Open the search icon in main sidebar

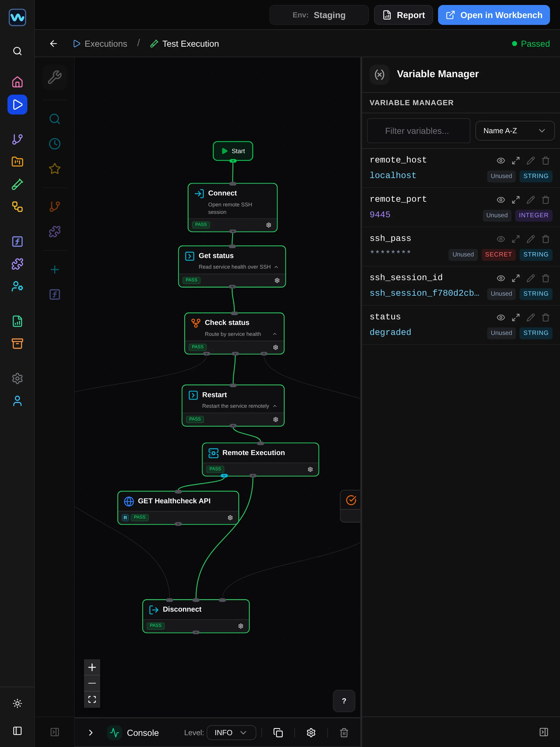pyautogui.click(x=17, y=51)
